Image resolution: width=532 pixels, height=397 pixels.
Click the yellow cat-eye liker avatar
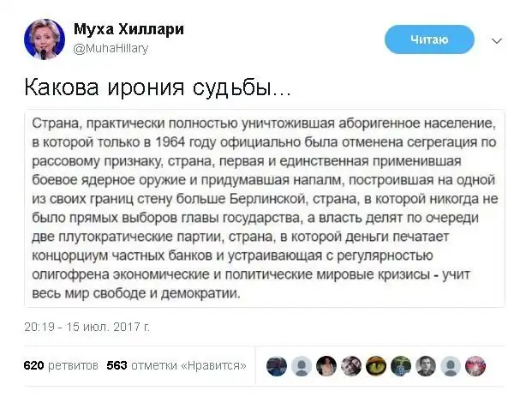(x=376, y=366)
